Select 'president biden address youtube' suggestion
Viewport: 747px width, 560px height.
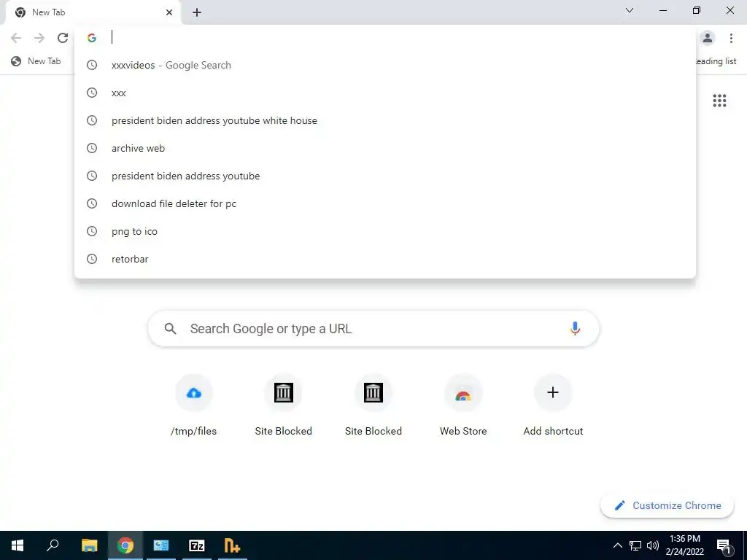pos(385,176)
